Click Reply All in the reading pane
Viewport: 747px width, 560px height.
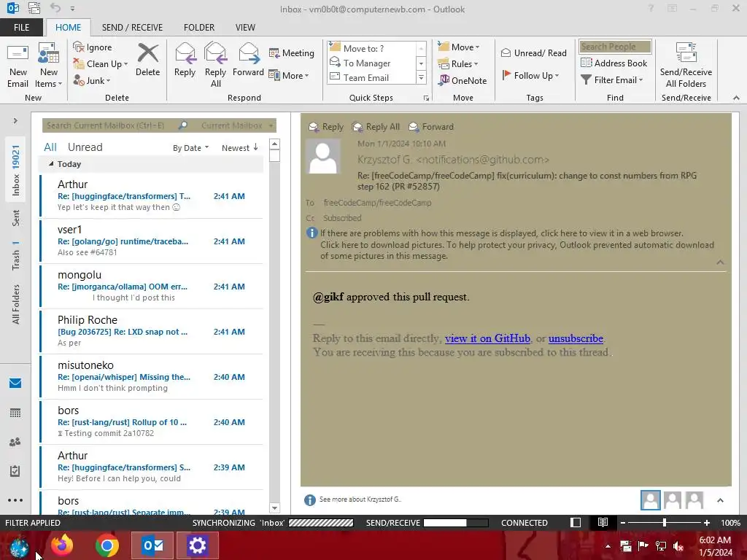click(x=376, y=127)
